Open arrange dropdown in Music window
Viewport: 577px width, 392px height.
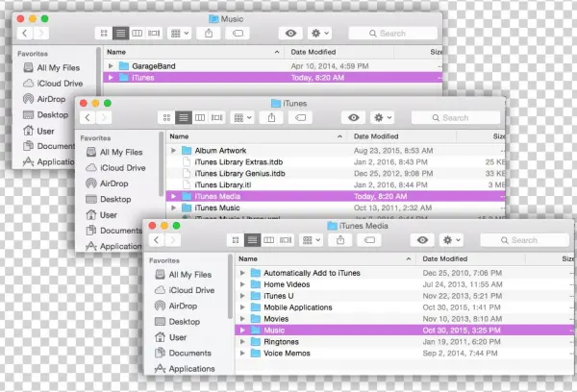pyautogui.click(x=180, y=34)
